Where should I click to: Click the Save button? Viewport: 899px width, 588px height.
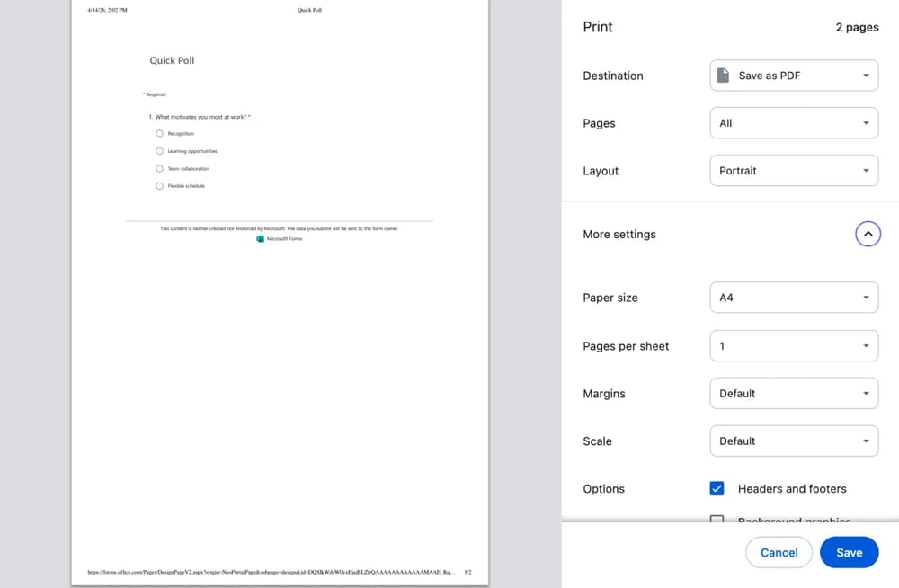849,553
